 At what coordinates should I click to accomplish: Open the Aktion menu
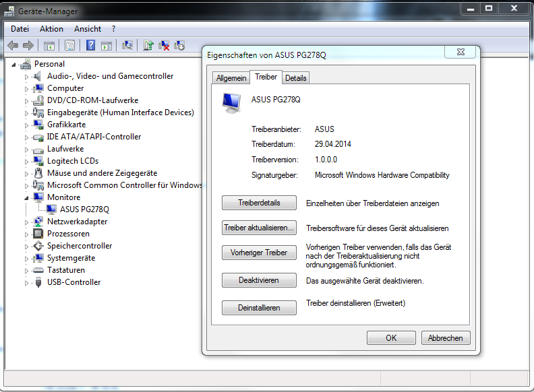click(51, 29)
